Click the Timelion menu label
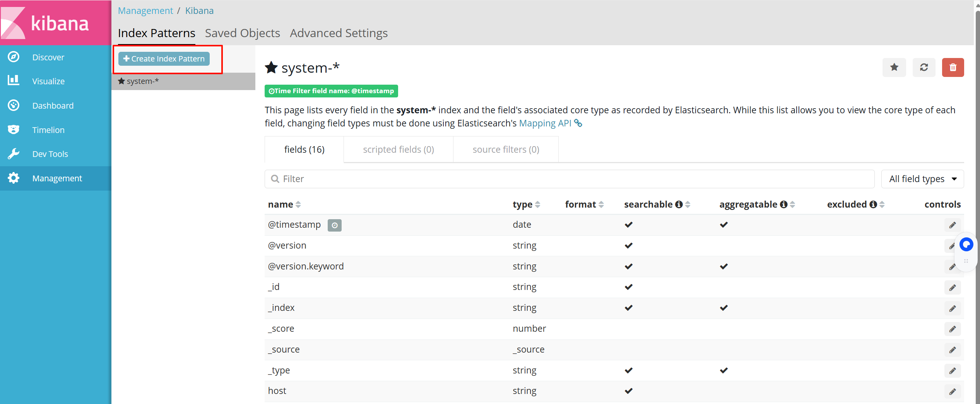This screenshot has height=404, width=980. click(x=48, y=130)
